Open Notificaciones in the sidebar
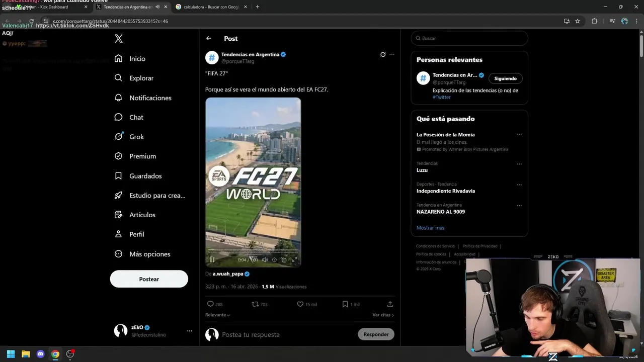 tap(143, 98)
